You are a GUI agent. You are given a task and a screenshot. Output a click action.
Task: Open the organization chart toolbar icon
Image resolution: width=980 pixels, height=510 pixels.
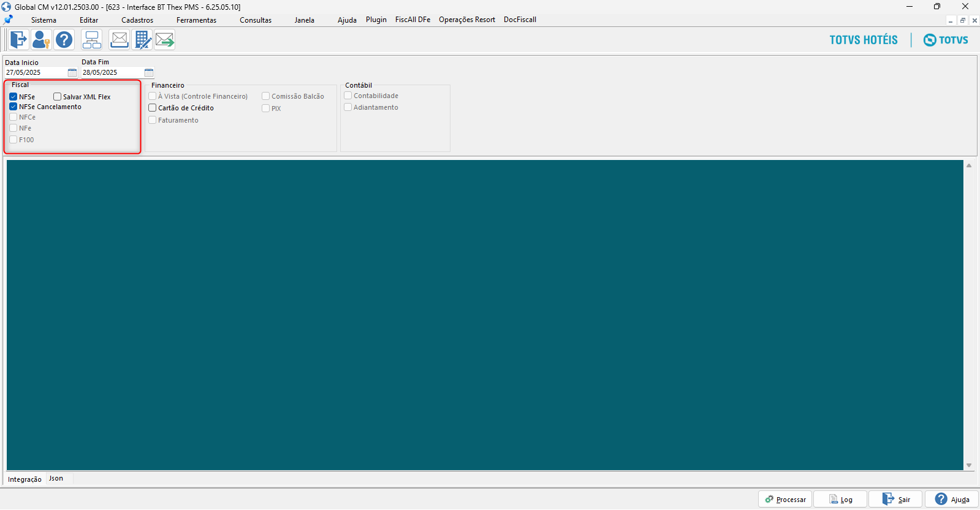tap(92, 40)
